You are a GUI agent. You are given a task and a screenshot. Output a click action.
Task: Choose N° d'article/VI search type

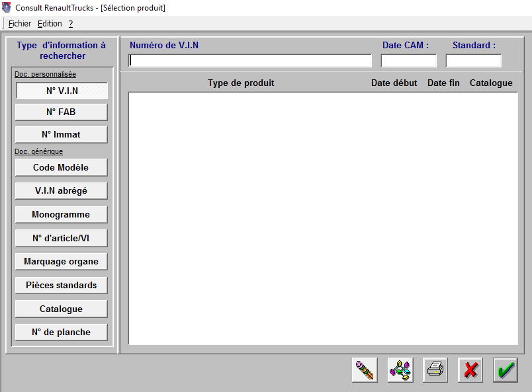point(61,238)
